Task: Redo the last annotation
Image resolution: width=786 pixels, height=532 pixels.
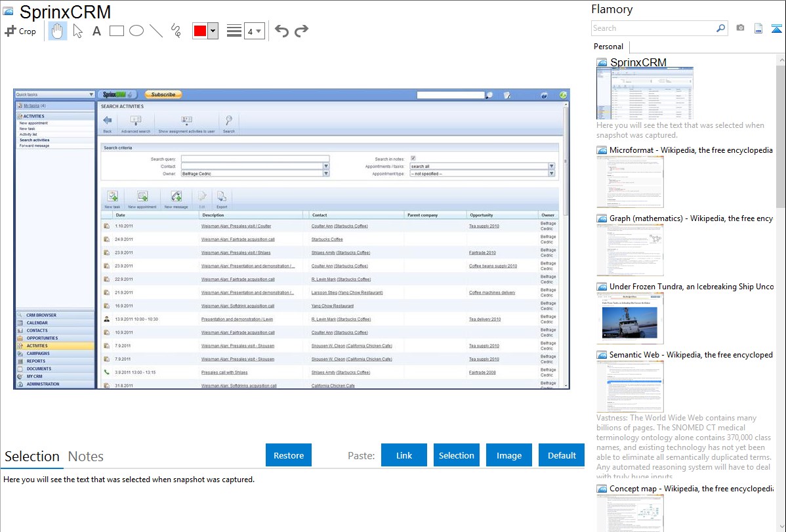Action: (301, 31)
